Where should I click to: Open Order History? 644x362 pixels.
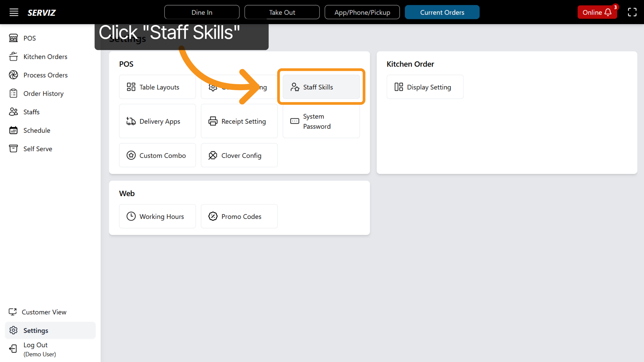43,93
